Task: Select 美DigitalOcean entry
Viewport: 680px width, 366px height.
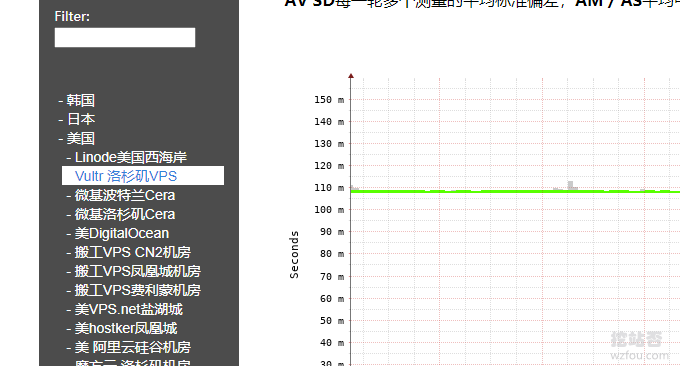Action: (121, 233)
